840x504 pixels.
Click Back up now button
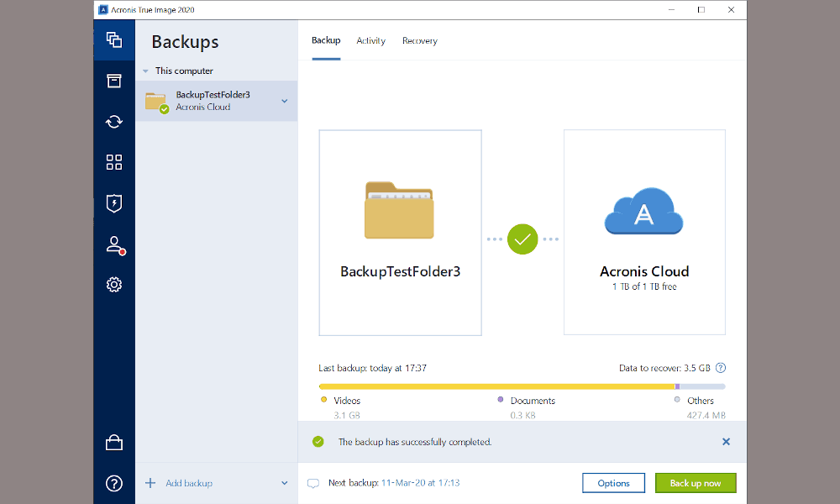[696, 483]
